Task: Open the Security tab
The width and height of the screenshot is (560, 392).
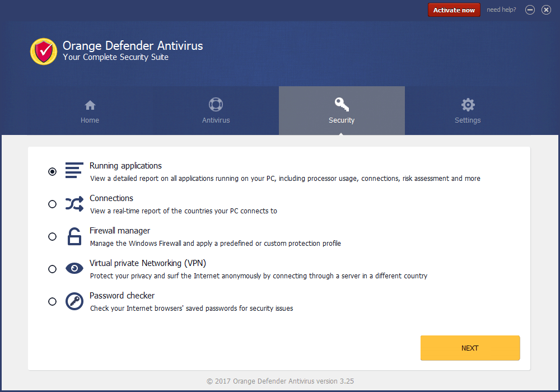Action: click(342, 111)
